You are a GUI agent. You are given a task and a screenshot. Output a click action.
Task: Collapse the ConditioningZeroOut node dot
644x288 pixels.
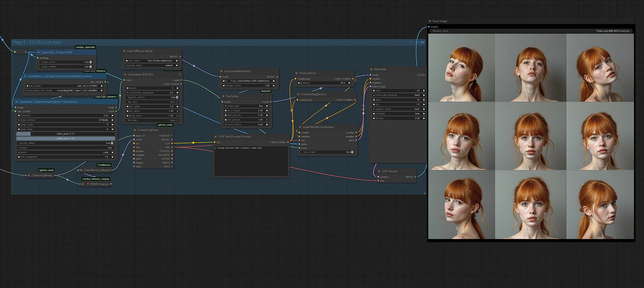[298, 94]
